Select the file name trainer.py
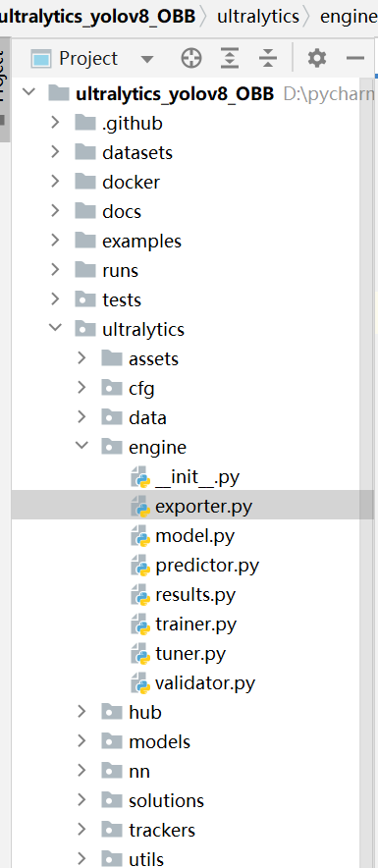 (x=196, y=625)
